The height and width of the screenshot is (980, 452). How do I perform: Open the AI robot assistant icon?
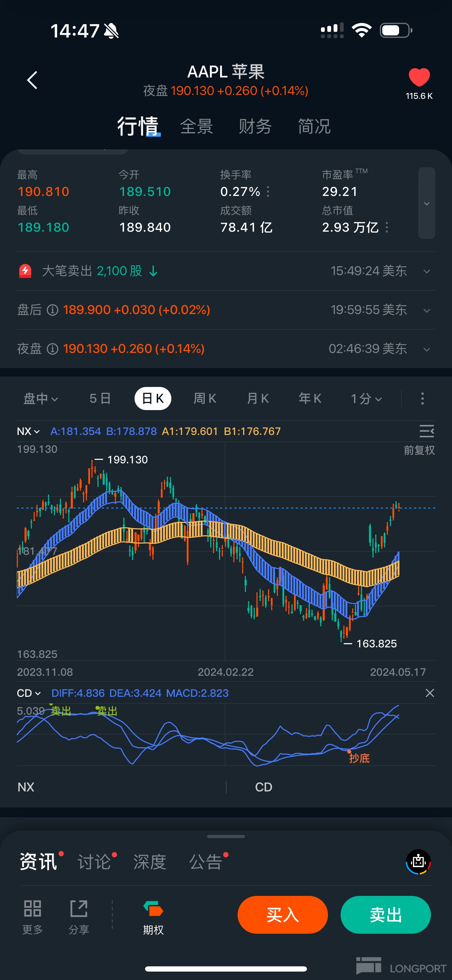(418, 862)
